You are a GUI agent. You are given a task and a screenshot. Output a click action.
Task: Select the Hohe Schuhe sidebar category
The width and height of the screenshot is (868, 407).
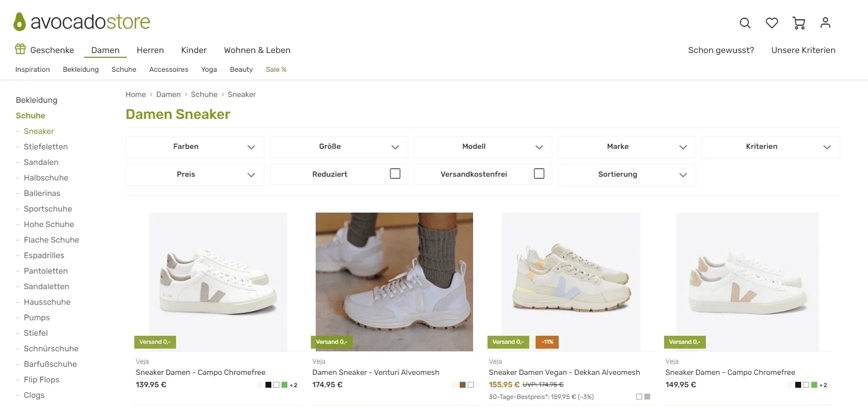click(x=49, y=224)
